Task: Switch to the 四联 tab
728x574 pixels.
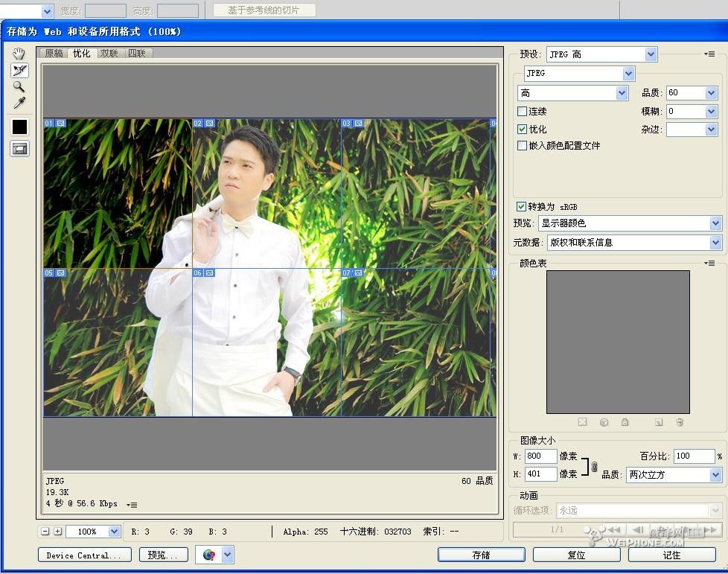Action: click(x=137, y=54)
